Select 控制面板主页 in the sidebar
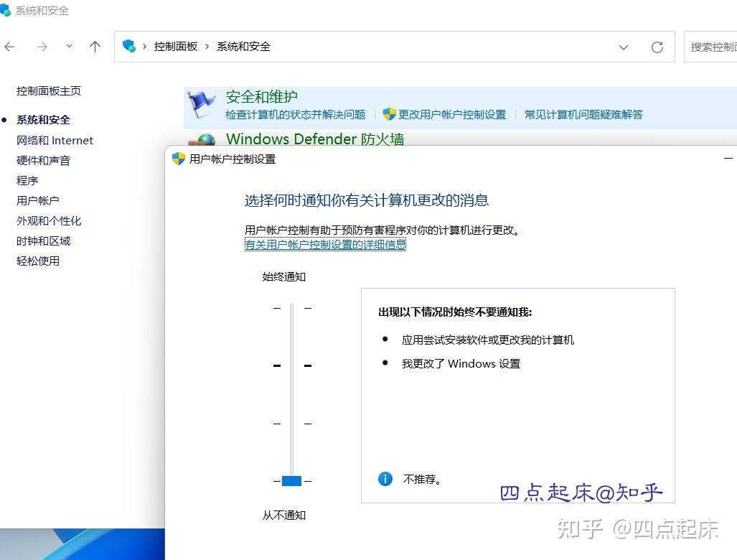 click(x=50, y=91)
